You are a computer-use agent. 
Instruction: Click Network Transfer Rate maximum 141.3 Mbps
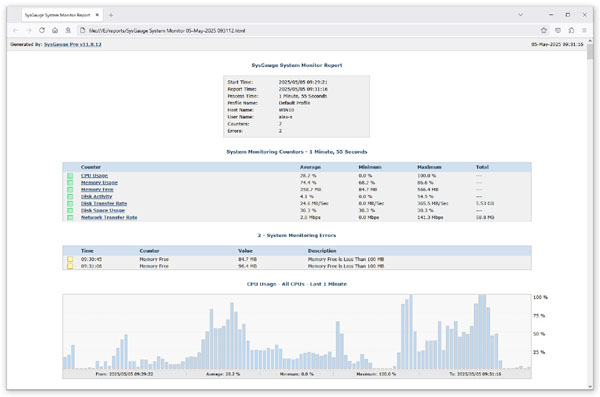point(430,217)
